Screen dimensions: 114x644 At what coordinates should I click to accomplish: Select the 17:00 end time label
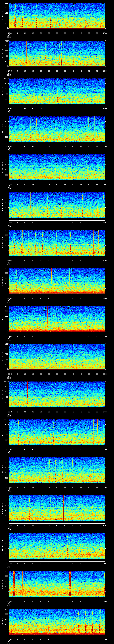(x=105, y=33)
